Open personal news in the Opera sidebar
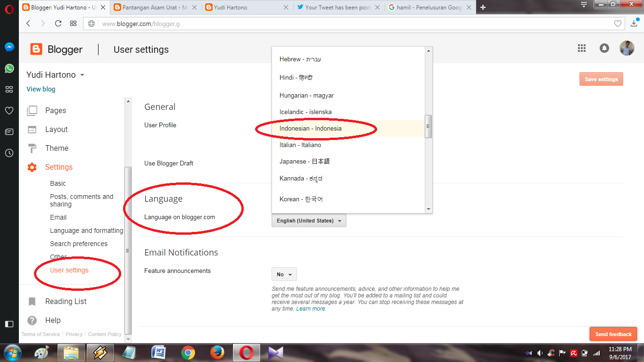644x362 pixels. 9,132
